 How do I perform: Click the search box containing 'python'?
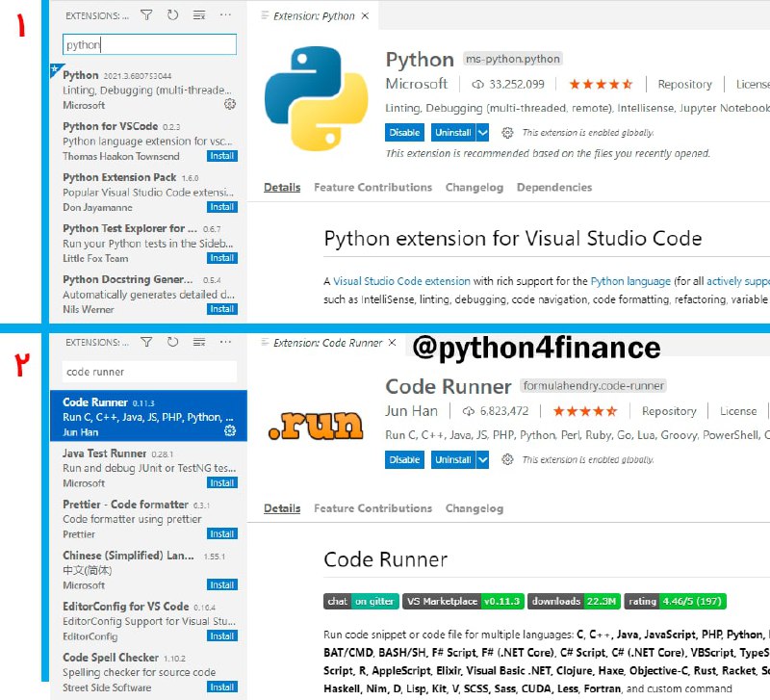click(x=149, y=44)
